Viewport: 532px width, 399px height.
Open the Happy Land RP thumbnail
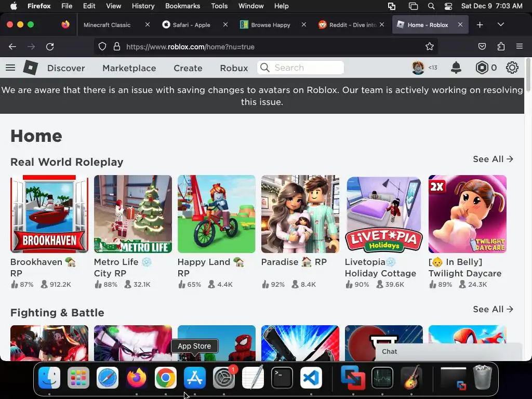coord(217,214)
